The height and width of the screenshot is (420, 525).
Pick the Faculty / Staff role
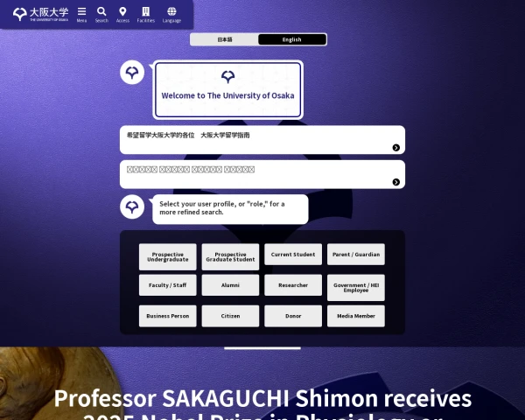pos(168,285)
